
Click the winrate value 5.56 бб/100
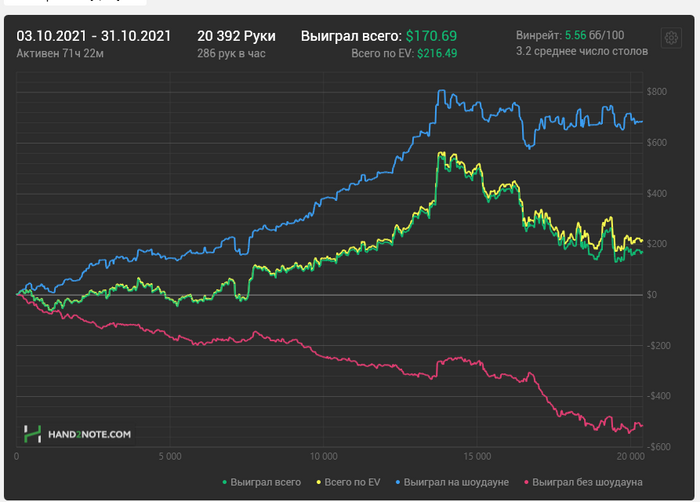pyautogui.click(x=595, y=35)
